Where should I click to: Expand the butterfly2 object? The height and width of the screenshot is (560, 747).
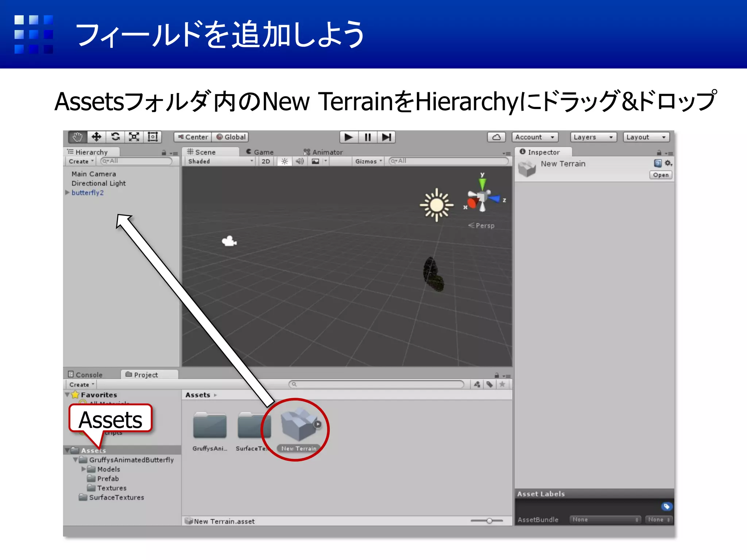coord(67,192)
